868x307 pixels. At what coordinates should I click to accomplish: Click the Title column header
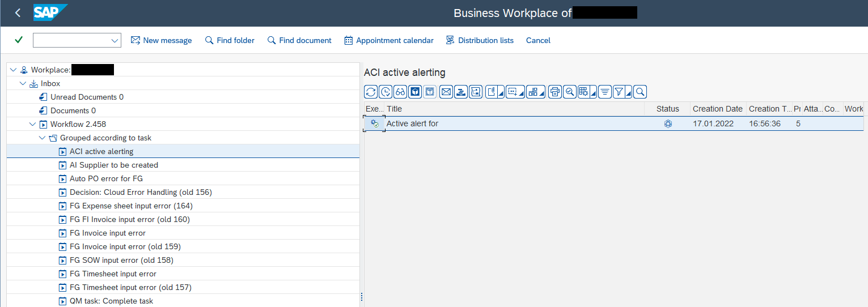(x=515, y=109)
